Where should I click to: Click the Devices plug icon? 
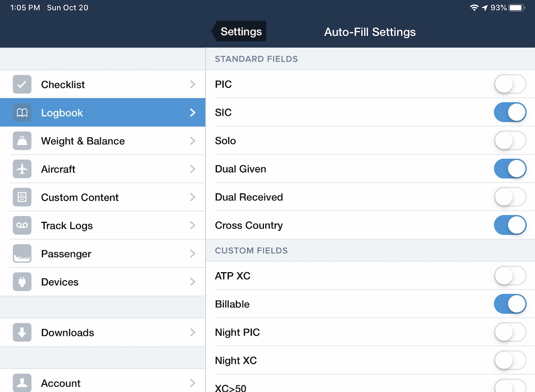pos(22,282)
